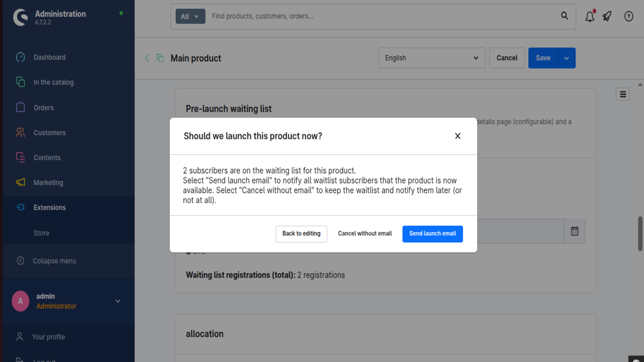
Task: Click Send launch email
Action: 432,234
